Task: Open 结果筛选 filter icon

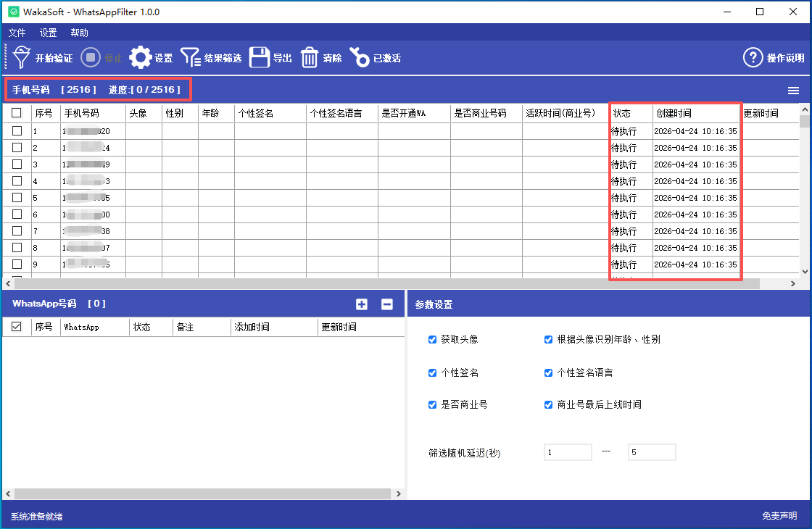Action: [x=191, y=57]
